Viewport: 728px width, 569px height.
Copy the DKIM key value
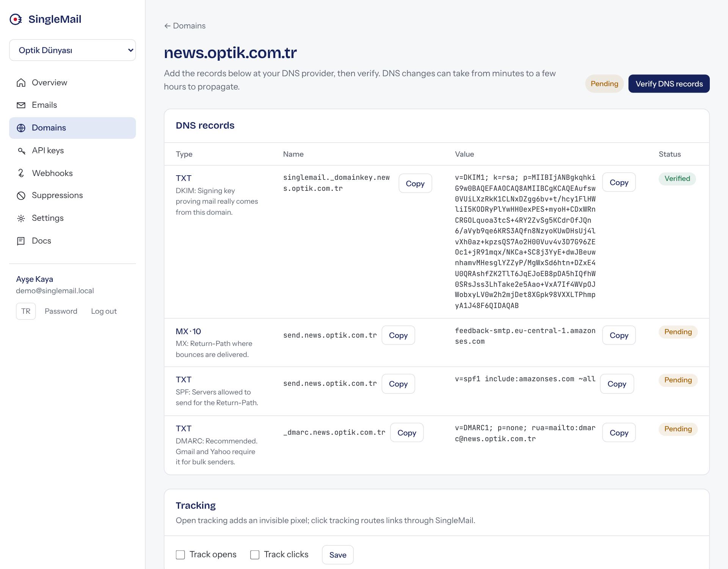(x=619, y=182)
